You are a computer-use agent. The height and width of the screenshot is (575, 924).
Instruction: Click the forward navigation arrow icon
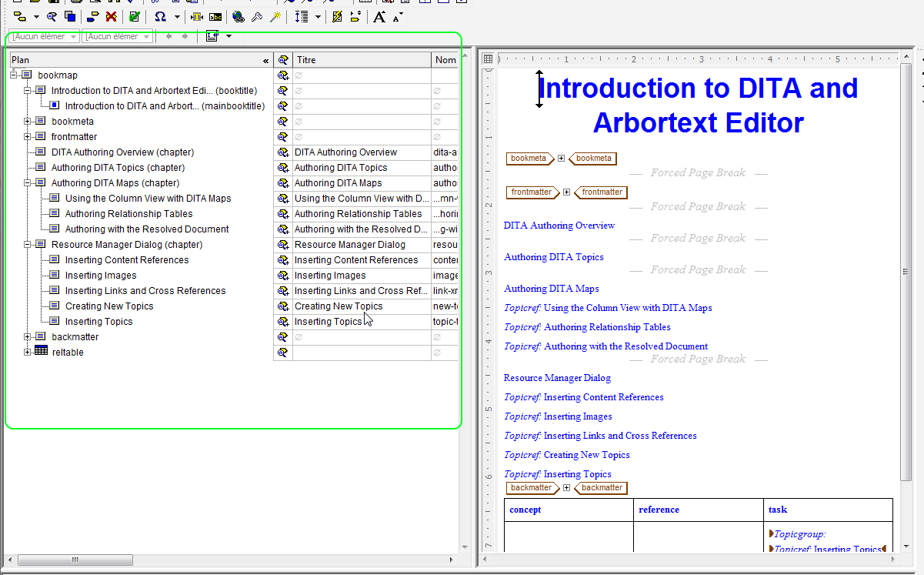185,36
